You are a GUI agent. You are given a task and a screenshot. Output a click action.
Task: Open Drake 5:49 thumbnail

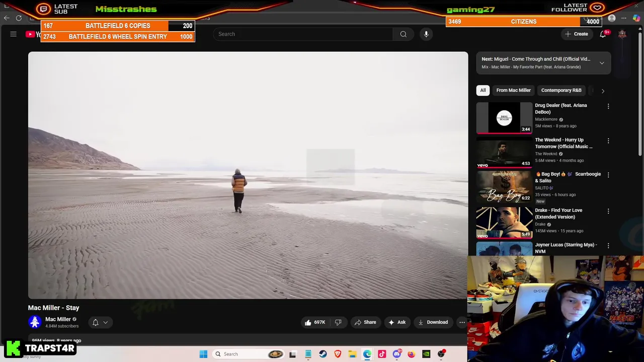tap(504, 223)
